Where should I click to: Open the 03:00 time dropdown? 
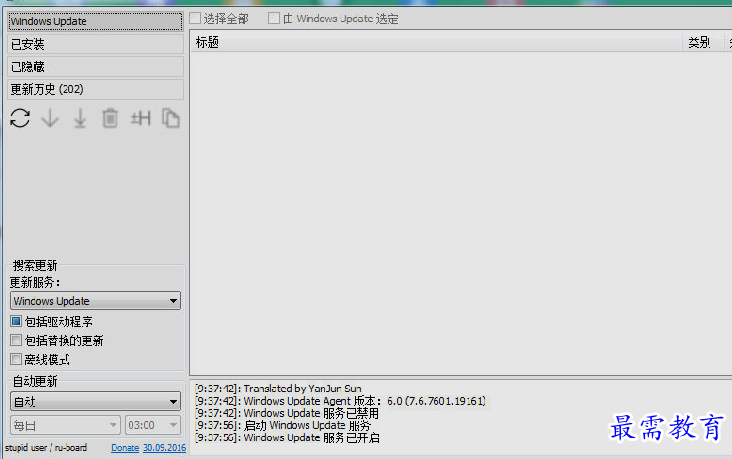pos(153,425)
